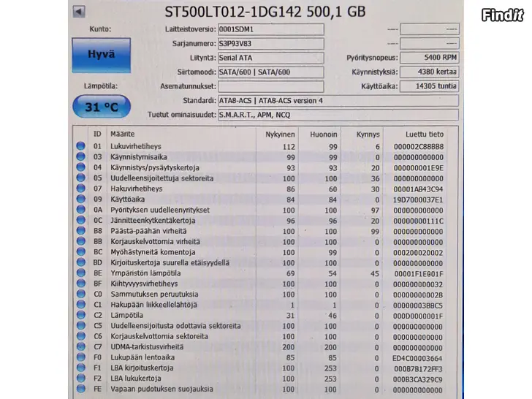Image resolution: width=532 pixels, height=399 pixels.
Task: Click status icon for row F1 LBA kirjoituskertoja
Action: pos(80,367)
